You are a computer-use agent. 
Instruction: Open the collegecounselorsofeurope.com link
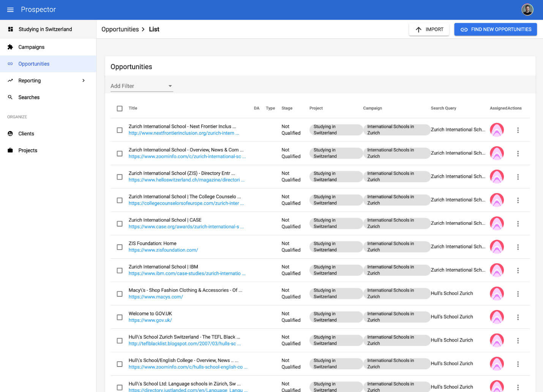point(186,204)
